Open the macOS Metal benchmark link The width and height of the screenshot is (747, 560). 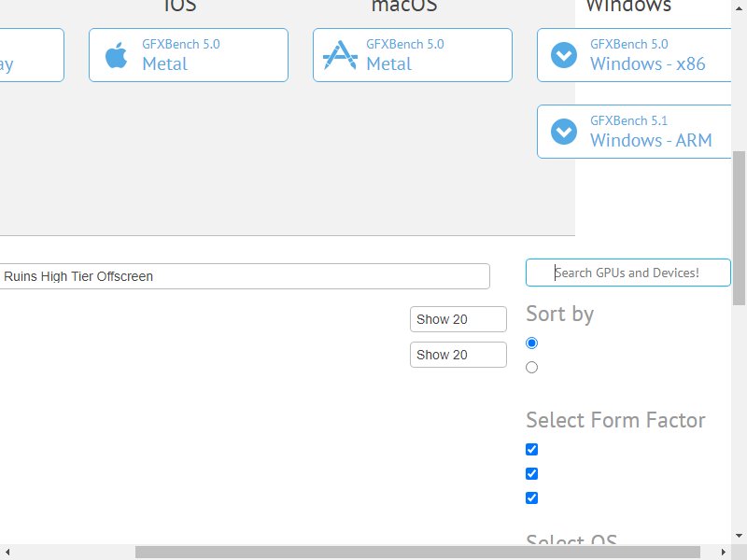pos(413,55)
